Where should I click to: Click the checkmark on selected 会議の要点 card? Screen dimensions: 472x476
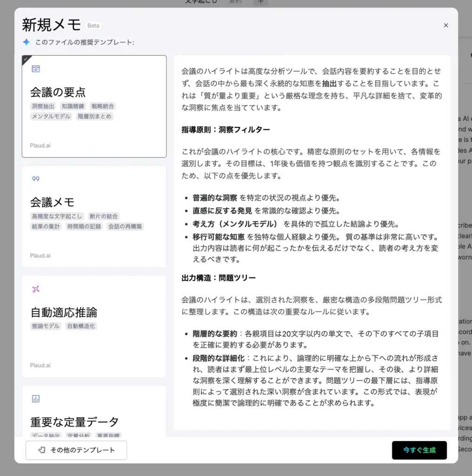(26, 59)
